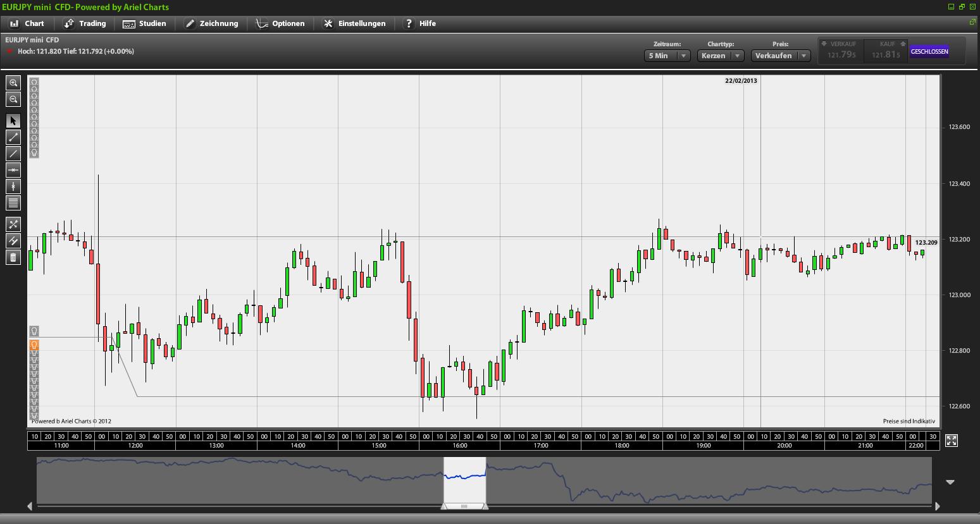
Task: Click the pop-out window icon below window controls
Action: coord(972,22)
